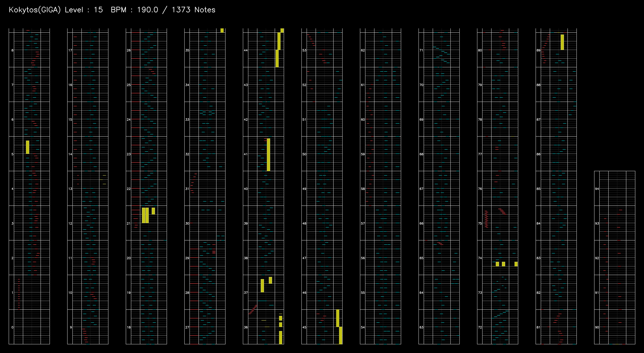The width and height of the screenshot is (644, 353).
Task: Select the measure 35 number label
Action: 187,50
